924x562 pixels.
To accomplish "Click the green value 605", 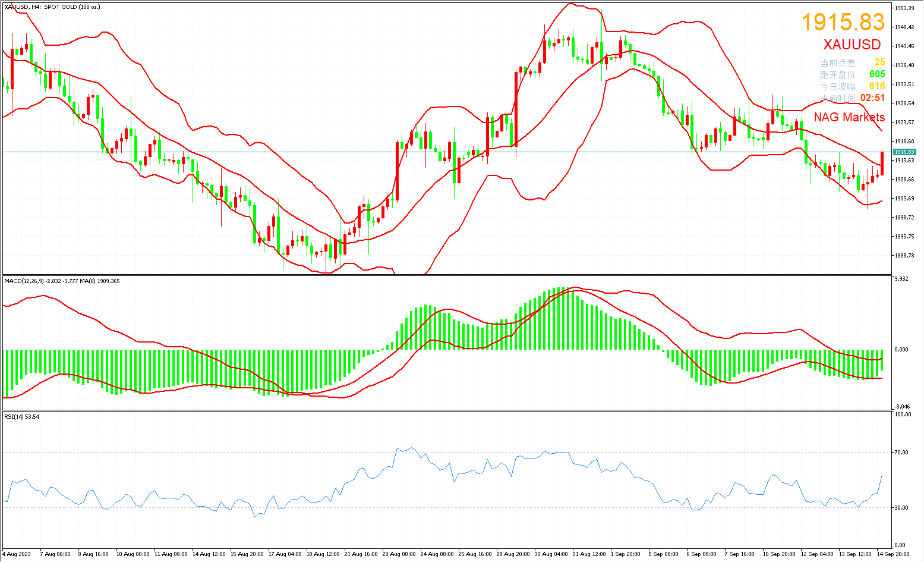I will [877, 74].
